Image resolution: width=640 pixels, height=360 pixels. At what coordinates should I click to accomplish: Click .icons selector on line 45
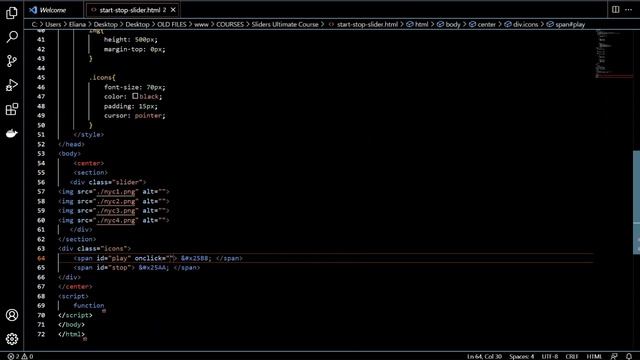point(102,78)
